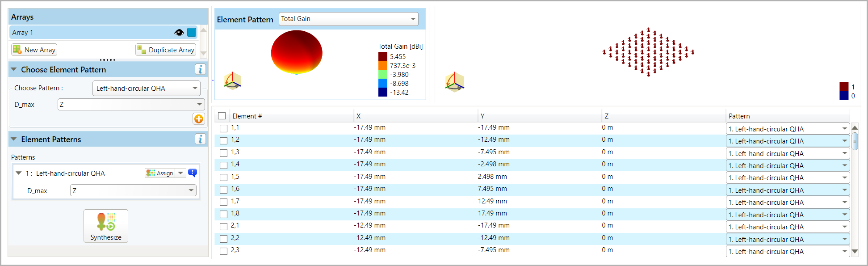Image resolution: width=868 pixels, height=266 pixels.
Task: Click the Z column header
Action: pyautogui.click(x=664, y=116)
